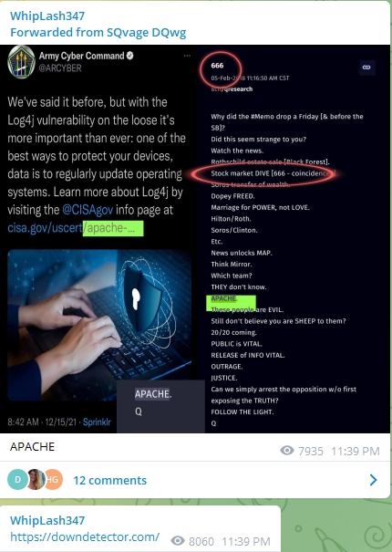Screen dimensions: 392x552
Task: Expand comments with the right chevron arrow
Action: (x=373, y=480)
